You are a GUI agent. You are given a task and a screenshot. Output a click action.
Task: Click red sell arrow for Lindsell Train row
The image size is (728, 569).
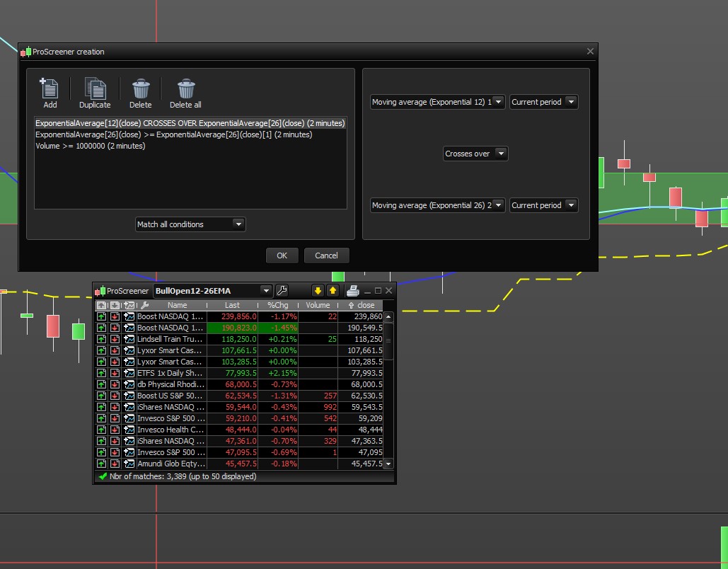pos(115,339)
